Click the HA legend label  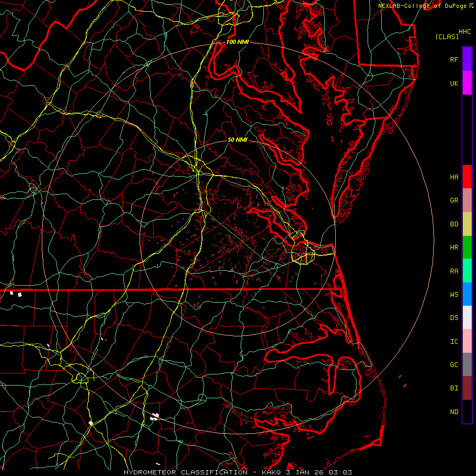click(x=454, y=177)
